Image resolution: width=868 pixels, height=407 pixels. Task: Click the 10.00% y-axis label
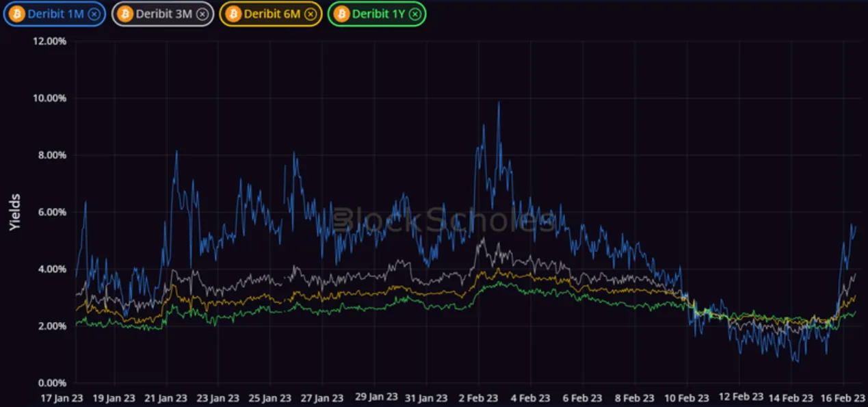(50, 98)
